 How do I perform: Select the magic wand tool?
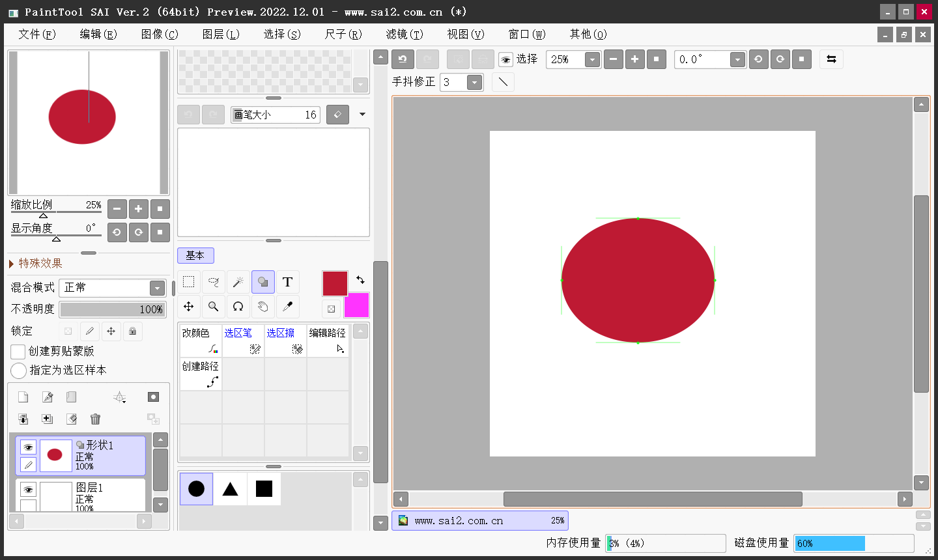(x=238, y=282)
